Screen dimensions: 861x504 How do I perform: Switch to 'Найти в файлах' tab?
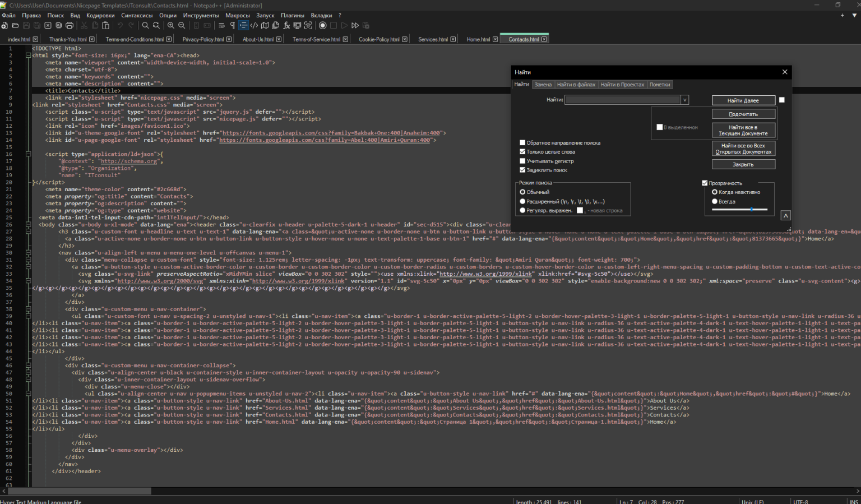point(576,85)
